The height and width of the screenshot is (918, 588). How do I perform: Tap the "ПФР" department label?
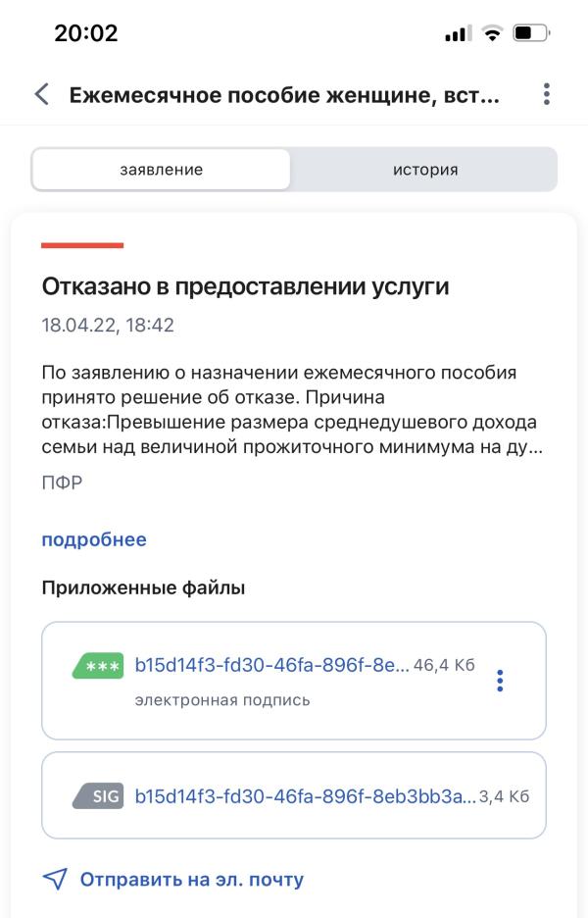pyautogui.click(x=62, y=483)
